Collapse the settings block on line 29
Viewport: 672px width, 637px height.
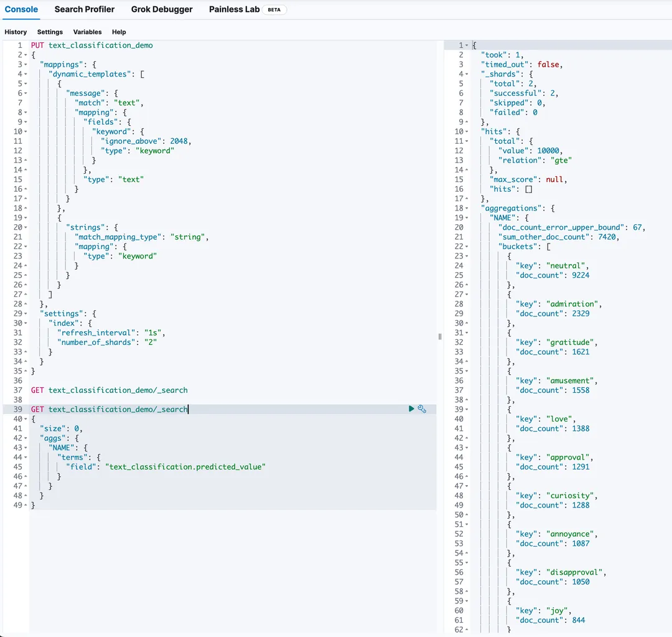pyautogui.click(x=25, y=314)
